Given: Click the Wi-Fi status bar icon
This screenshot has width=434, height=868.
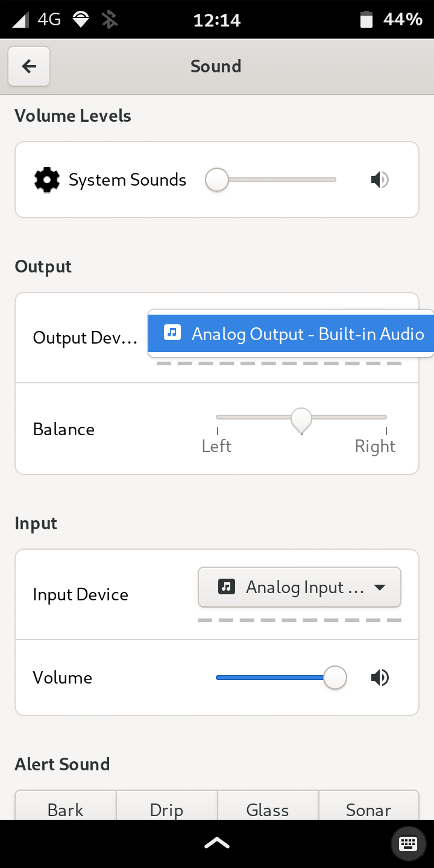Looking at the screenshot, I should 81,19.
